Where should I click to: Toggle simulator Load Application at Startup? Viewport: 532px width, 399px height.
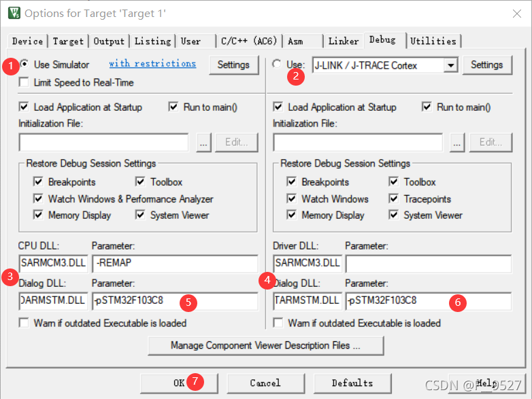pos(24,107)
